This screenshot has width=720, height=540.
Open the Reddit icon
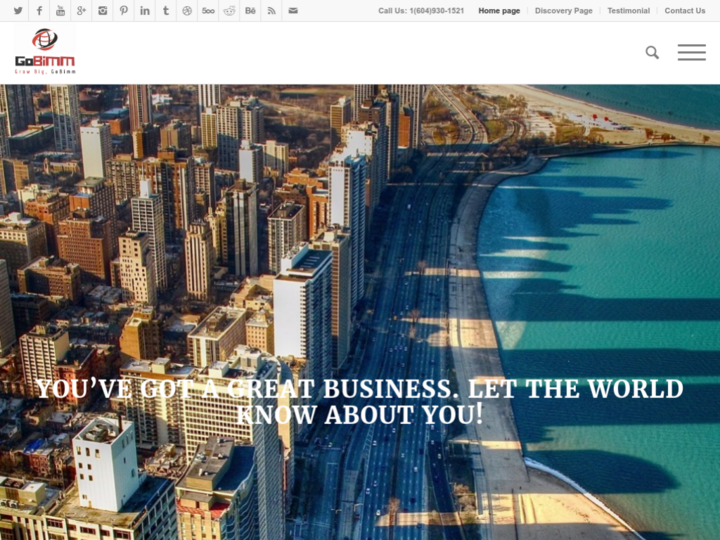pos(229,11)
